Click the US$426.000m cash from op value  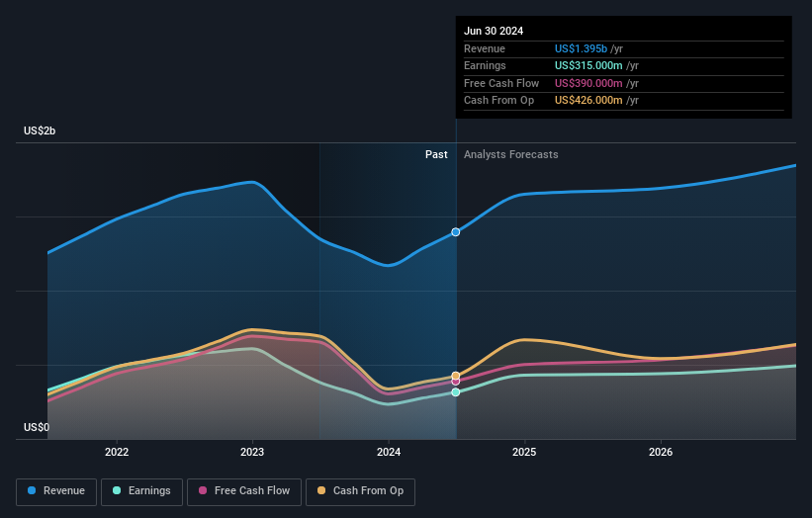point(588,101)
